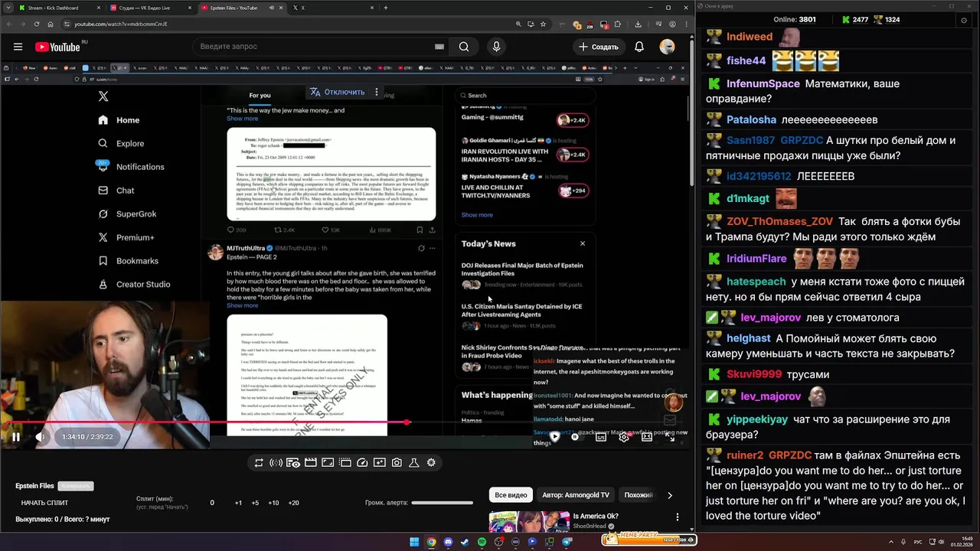Switch to Студия — VK Видео Live tab
980x551 pixels.
150,8
